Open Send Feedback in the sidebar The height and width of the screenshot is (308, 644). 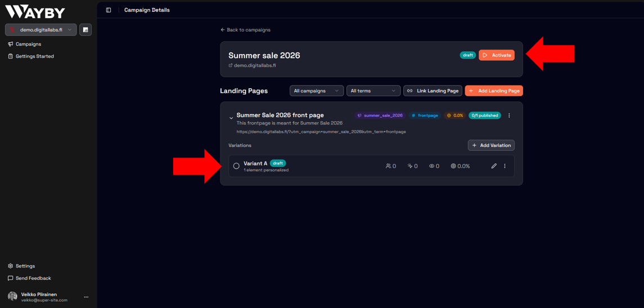pos(30,278)
